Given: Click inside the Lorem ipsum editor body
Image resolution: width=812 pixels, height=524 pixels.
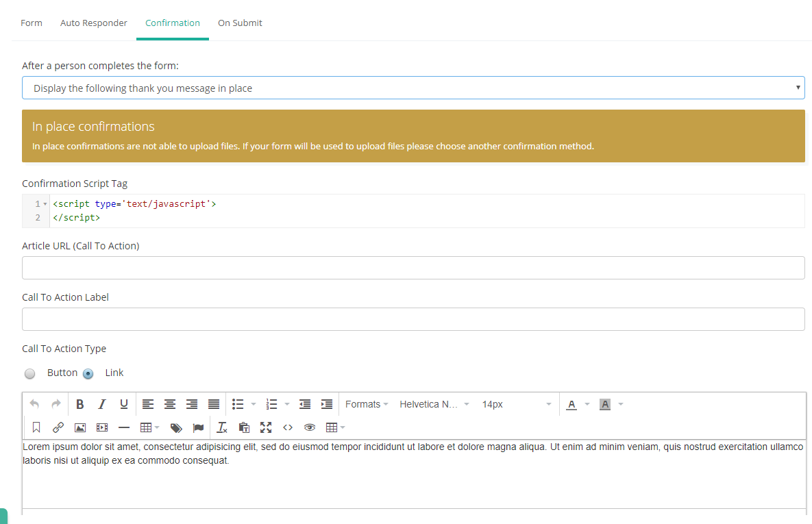Looking at the screenshot, I should pos(413,474).
